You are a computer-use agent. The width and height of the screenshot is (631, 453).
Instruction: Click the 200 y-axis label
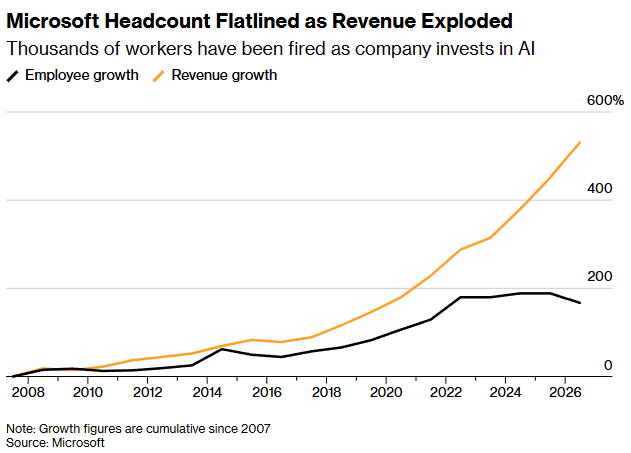pyautogui.click(x=600, y=276)
